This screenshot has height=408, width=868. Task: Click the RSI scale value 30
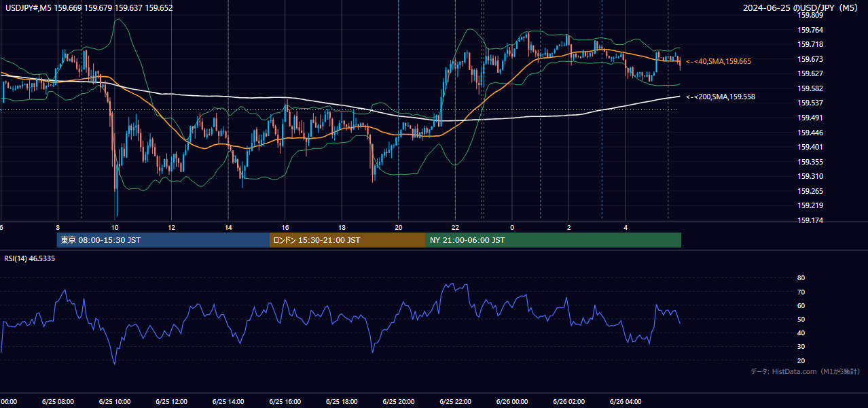click(x=801, y=347)
